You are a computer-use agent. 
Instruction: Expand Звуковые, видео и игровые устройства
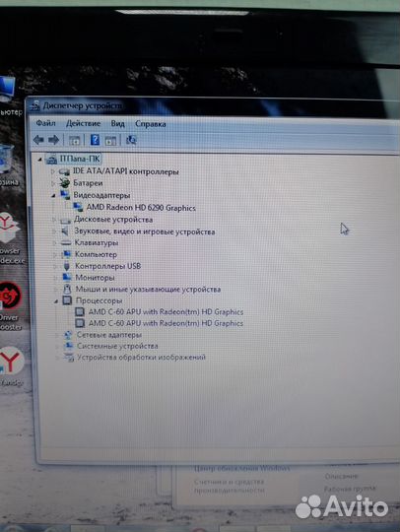pyautogui.click(x=54, y=232)
